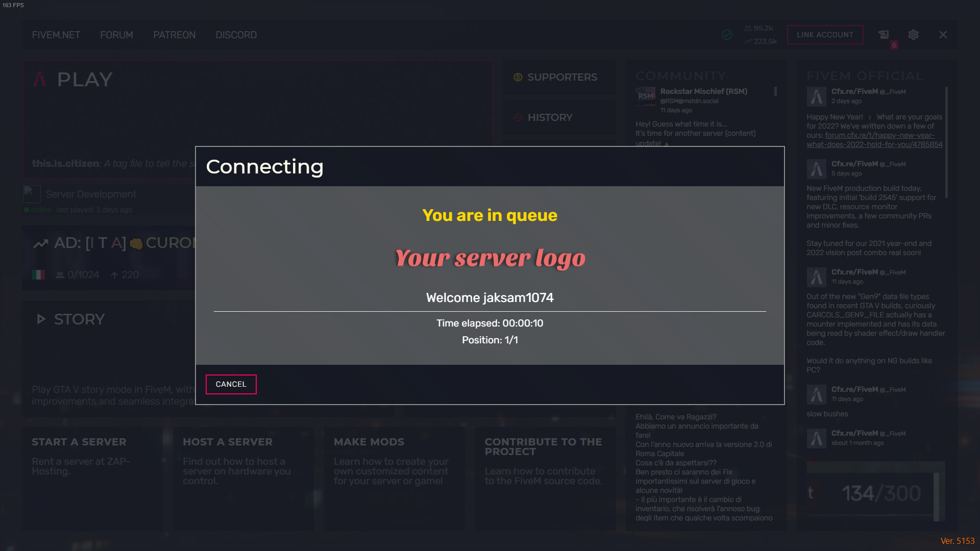Click the Server Development server thumbnail
Screen dimensions: 980x551
point(32,194)
